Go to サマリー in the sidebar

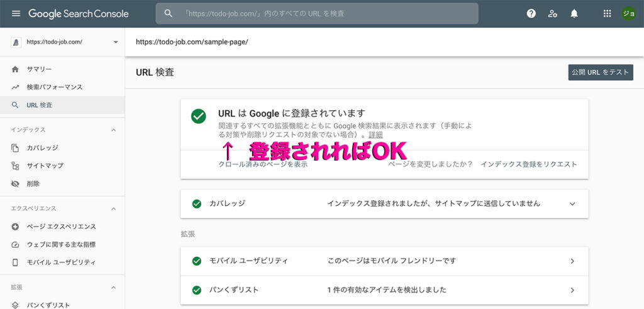62,69
